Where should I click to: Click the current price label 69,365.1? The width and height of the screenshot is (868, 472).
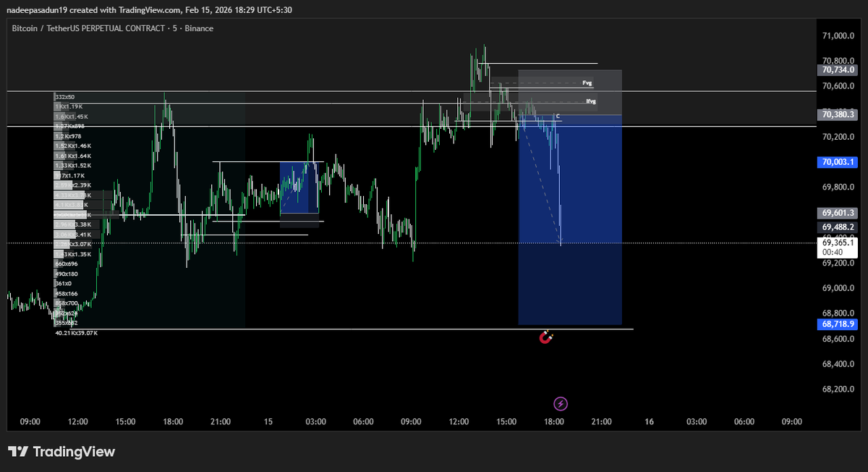838,243
